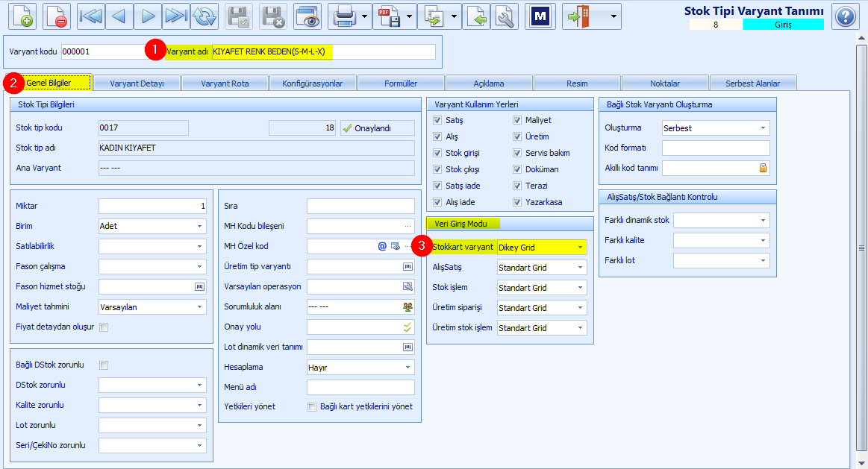The image size is (868, 469).
Task: Uncheck the Satış checkbox
Action: 437,120
